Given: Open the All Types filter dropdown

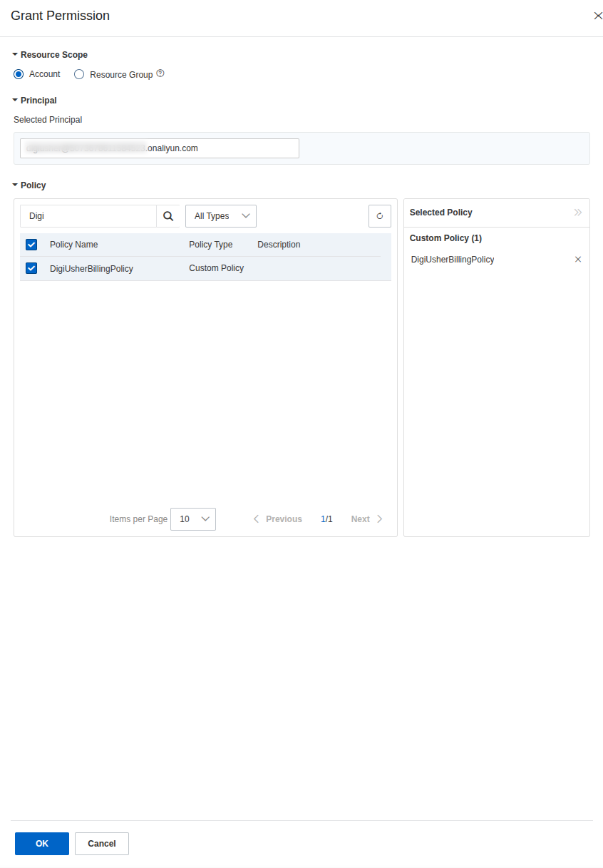Looking at the screenshot, I should 221,216.
